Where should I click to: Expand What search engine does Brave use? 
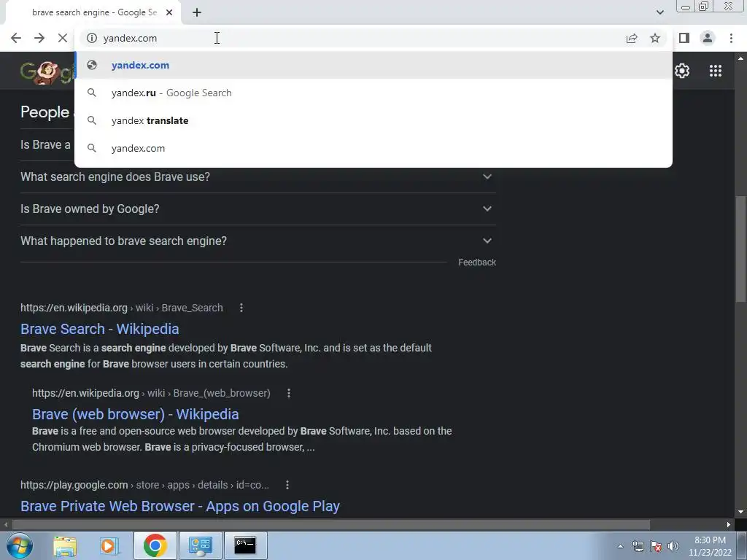pyautogui.click(x=258, y=176)
